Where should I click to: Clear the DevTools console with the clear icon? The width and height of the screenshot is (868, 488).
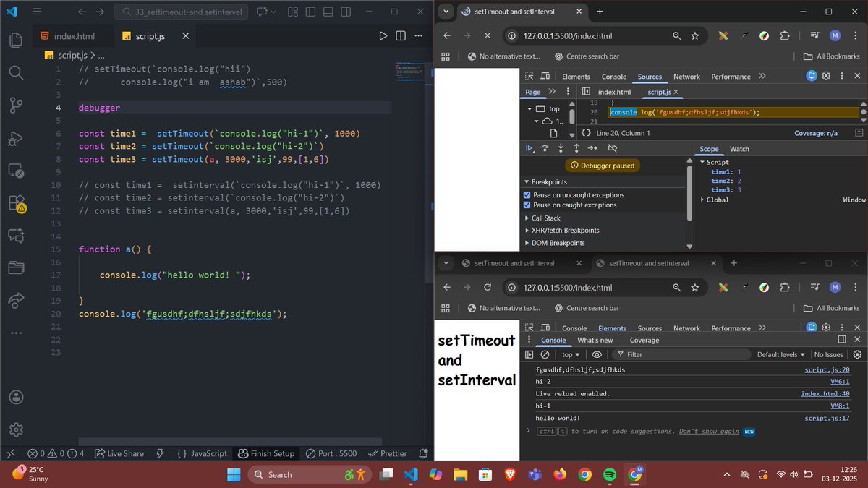(x=545, y=354)
